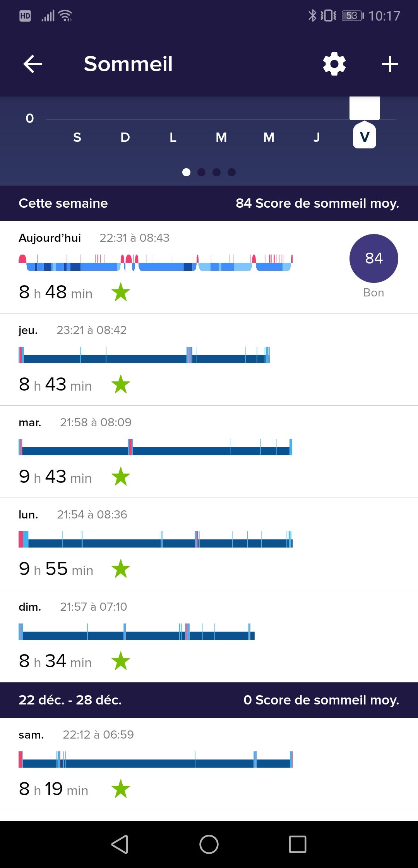The height and width of the screenshot is (868, 418).
Task: Open mar. sleep stages bar
Action: pos(155,448)
